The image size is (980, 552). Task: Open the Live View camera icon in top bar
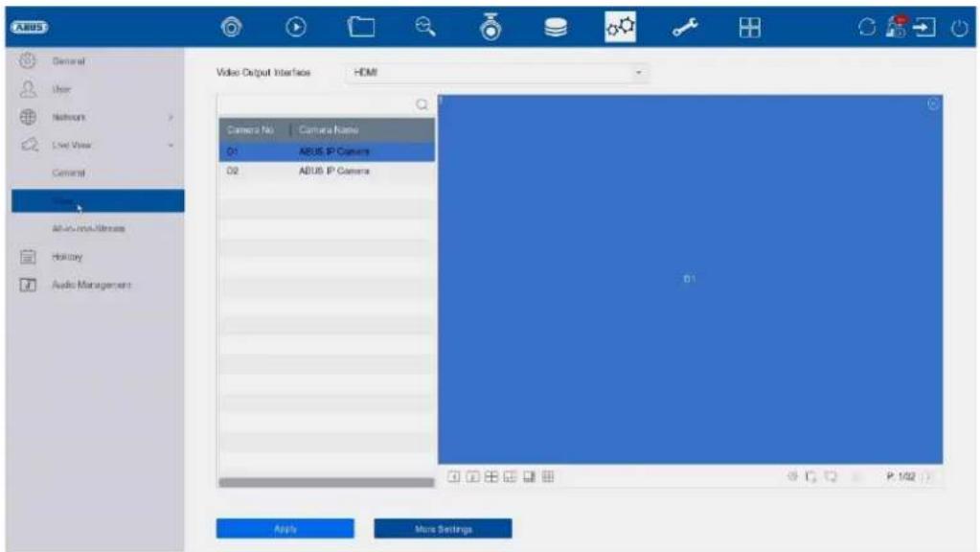pyautogui.click(x=231, y=27)
